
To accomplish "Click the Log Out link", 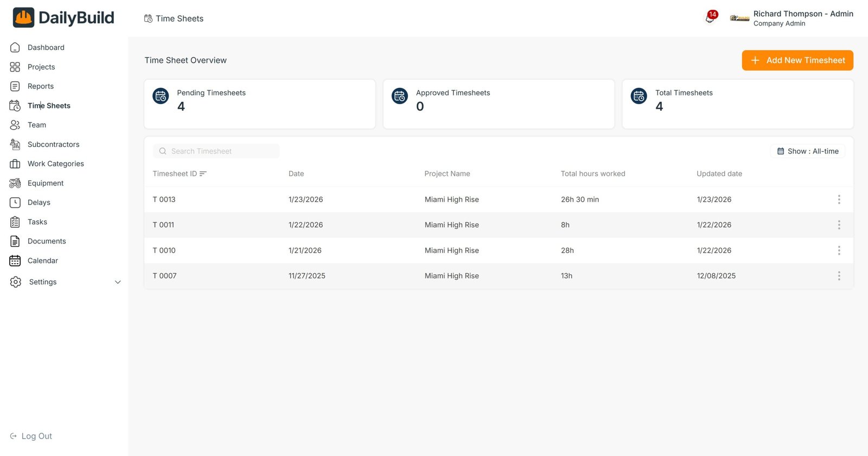I will tap(31, 436).
